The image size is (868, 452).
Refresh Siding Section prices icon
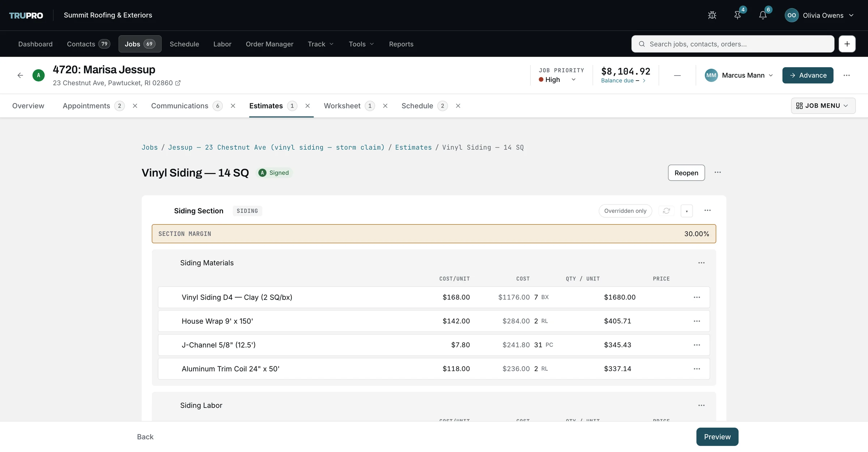[x=666, y=211]
